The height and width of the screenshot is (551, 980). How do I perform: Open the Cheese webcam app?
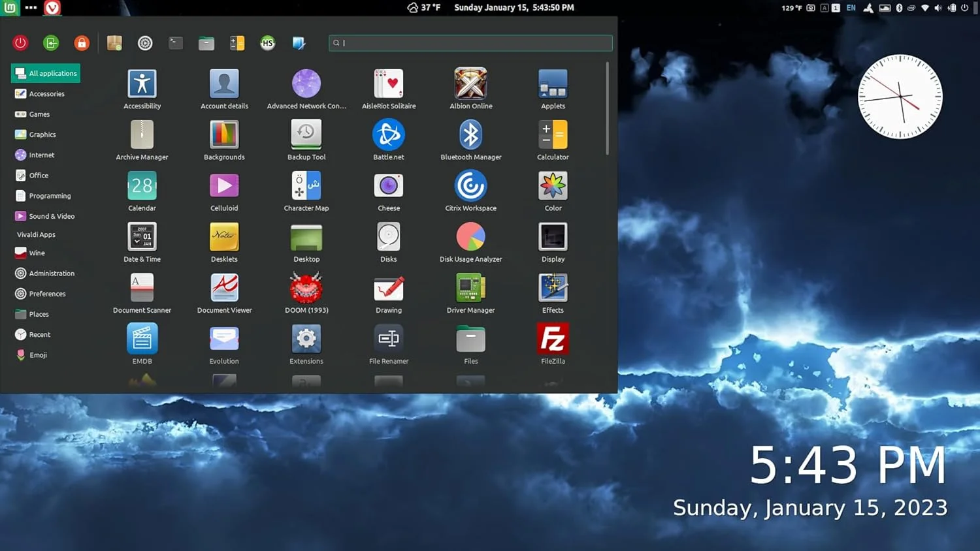coord(388,187)
